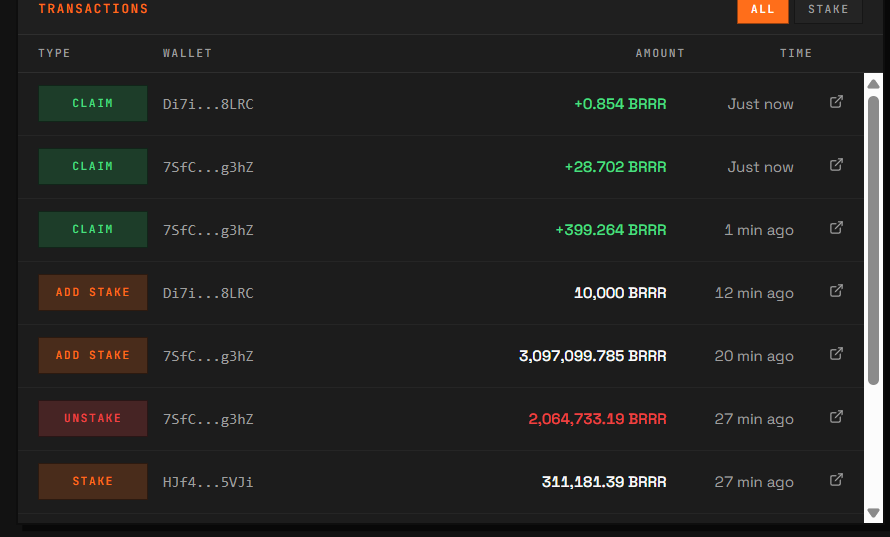Click the TIME column header
Viewport: 890px width, 537px height.
[796, 53]
